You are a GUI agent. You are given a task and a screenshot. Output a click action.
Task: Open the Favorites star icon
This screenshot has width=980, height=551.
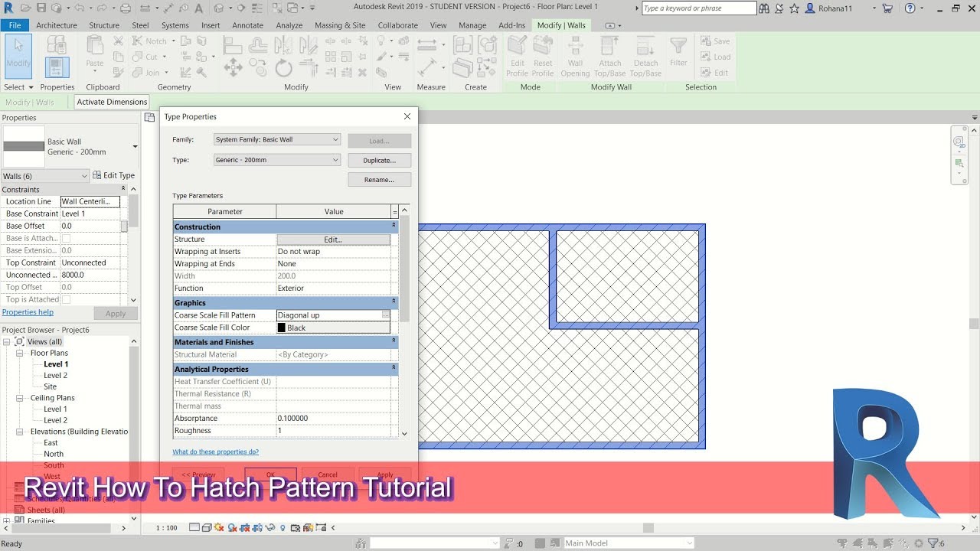(794, 8)
